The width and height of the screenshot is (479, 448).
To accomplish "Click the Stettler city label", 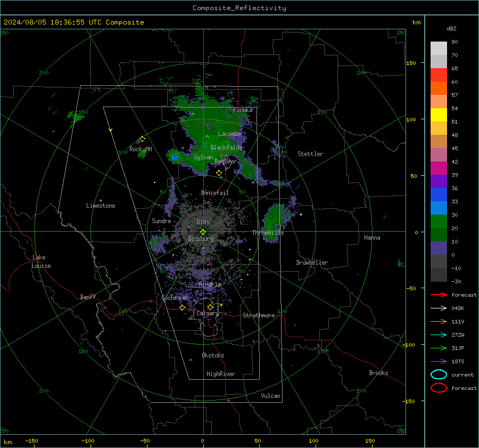I will click(310, 154).
